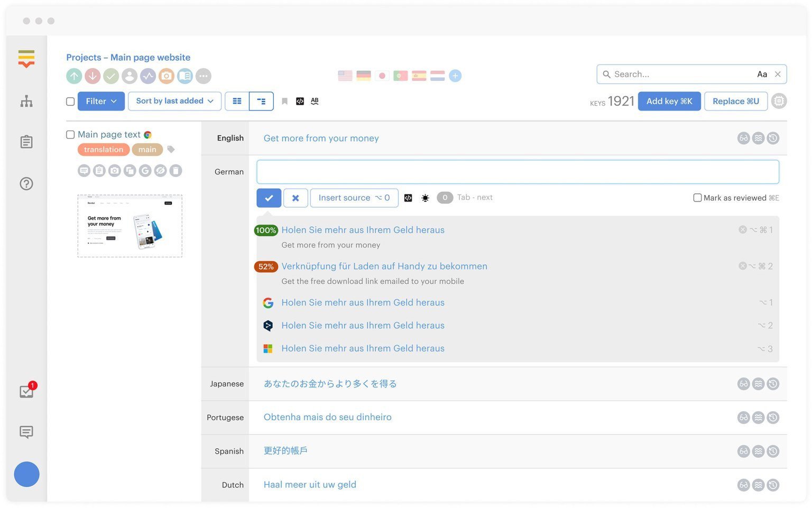Click the Insert source button
The width and height of the screenshot is (812, 508).
click(354, 198)
